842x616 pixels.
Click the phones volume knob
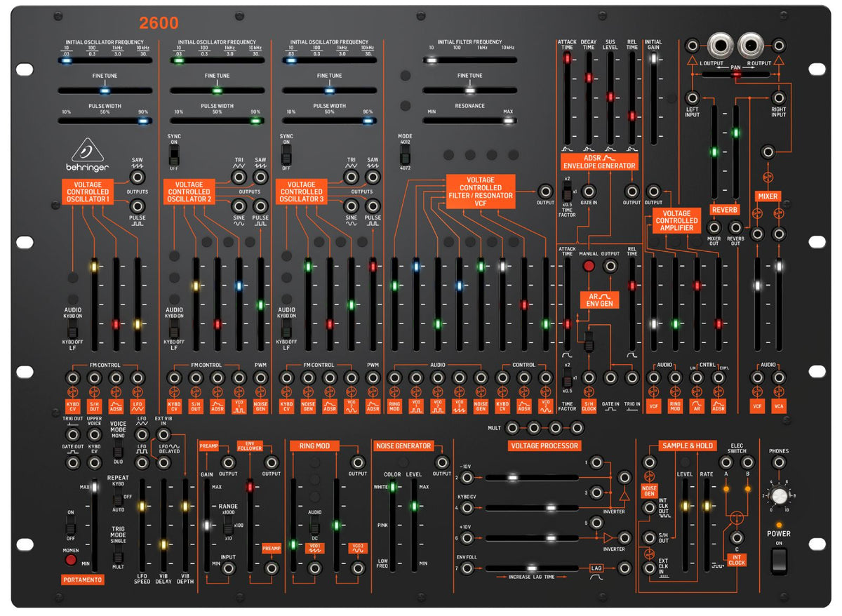coord(779,497)
